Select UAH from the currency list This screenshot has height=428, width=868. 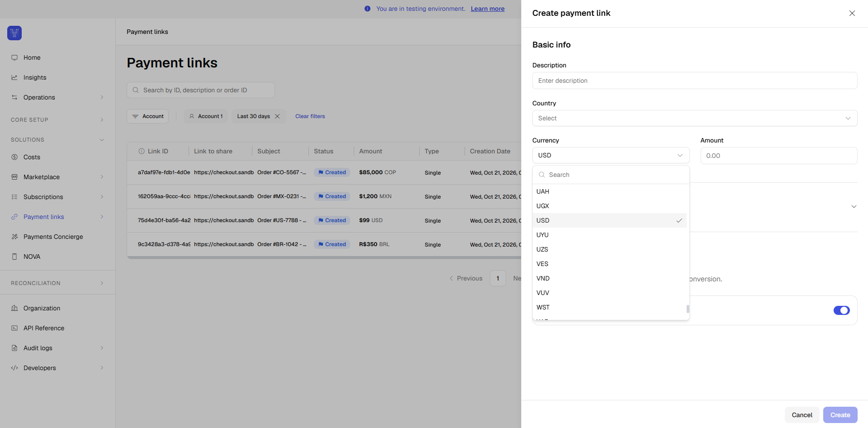tap(611, 191)
